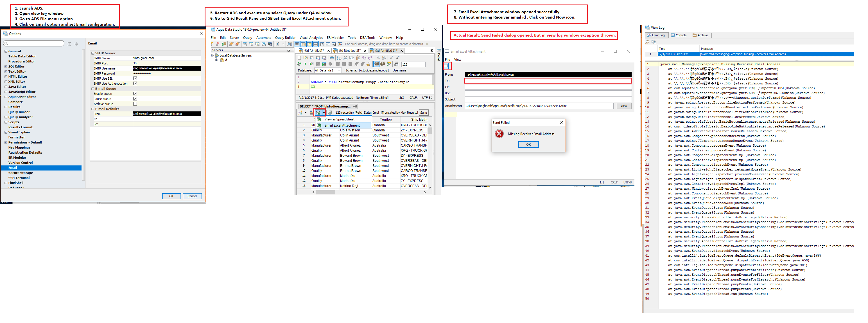
Task: Switch to the Console tab in View Log
Action: tap(679, 35)
